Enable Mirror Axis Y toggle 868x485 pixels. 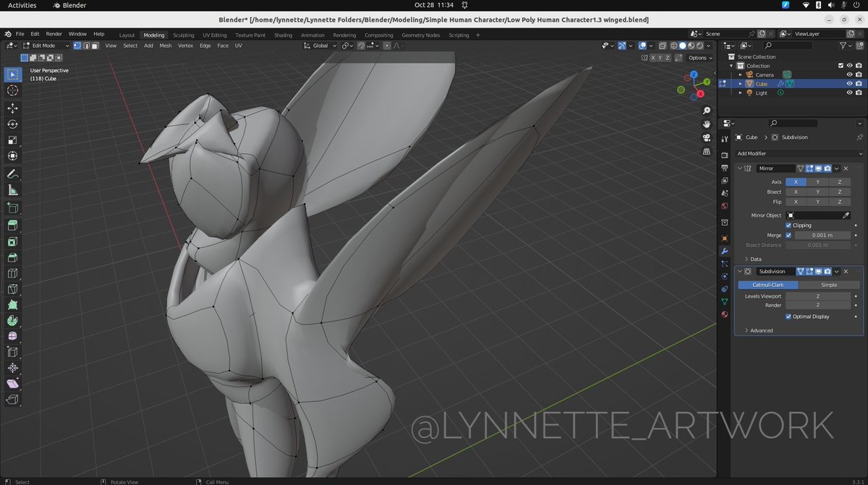point(817,182)
